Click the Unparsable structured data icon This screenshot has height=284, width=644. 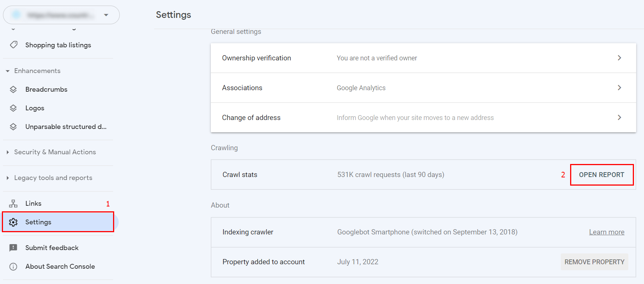tap(13, 127)
